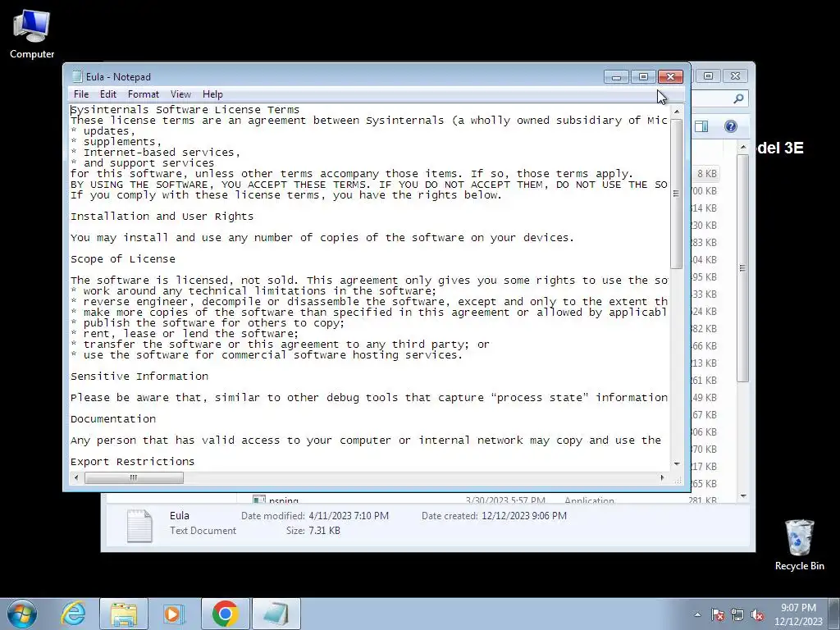
Task: Click the Notepad vertical scrollbar thumb
Action: pyautogui.click(x=677, y=194)
